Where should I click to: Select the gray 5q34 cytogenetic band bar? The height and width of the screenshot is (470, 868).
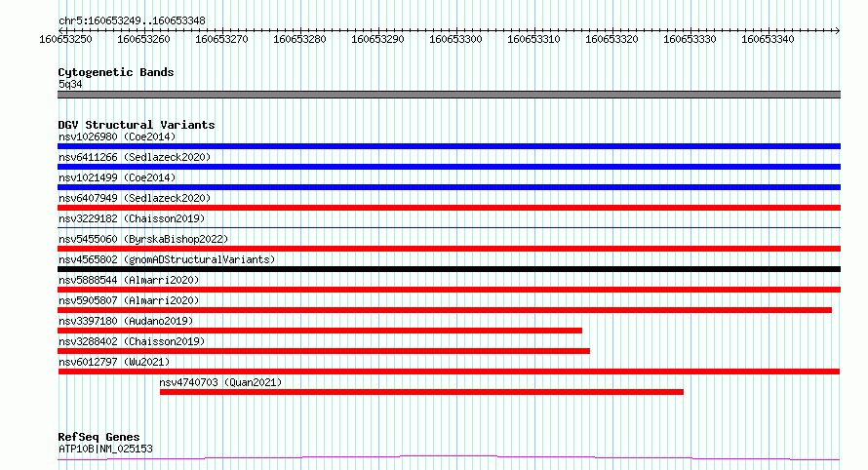click(449, 95)
